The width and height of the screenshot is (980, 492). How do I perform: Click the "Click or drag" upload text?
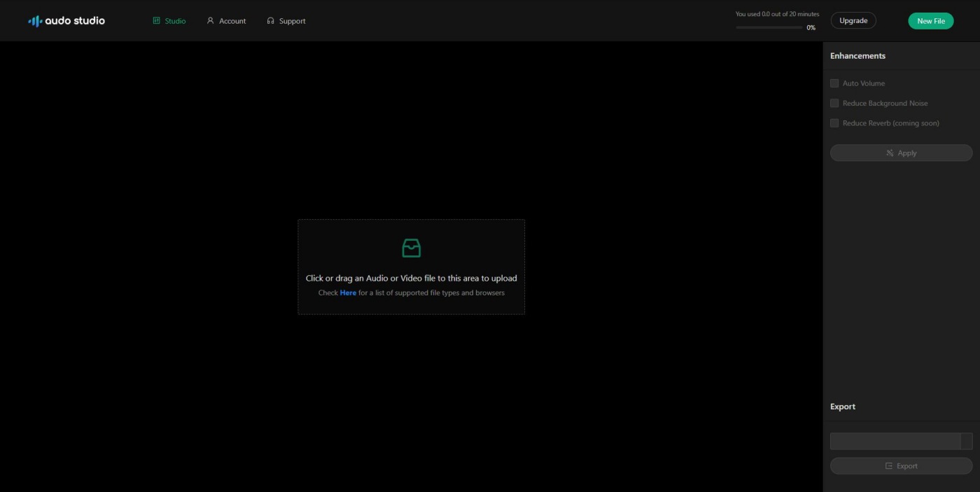(411, 278)
